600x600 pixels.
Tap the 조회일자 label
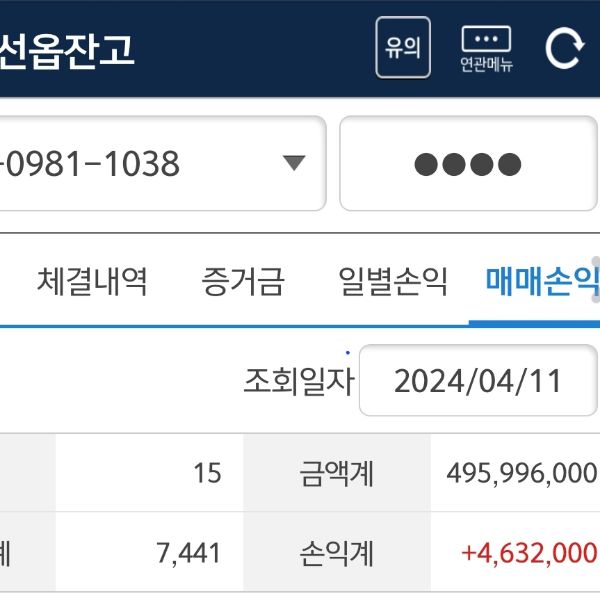298,381
